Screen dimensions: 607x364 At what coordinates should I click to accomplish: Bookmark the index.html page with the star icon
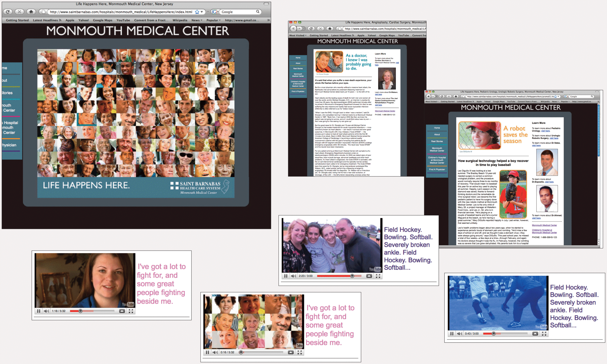pos(197,12)
